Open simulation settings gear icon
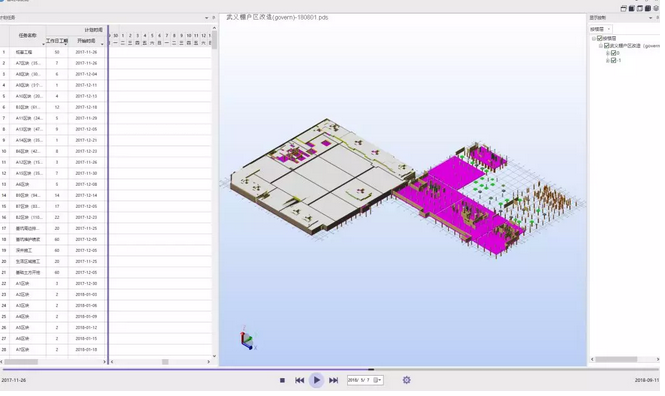 [x=406, y=380]
